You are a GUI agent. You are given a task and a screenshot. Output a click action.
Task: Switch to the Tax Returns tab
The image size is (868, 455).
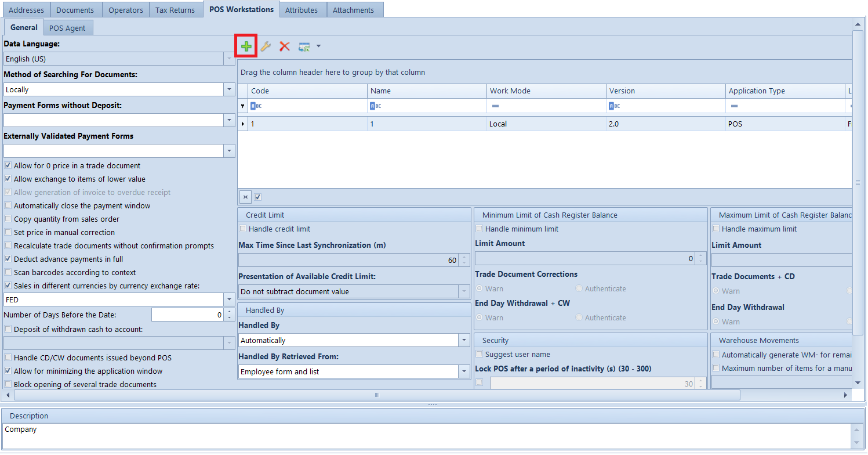point(175,10)
